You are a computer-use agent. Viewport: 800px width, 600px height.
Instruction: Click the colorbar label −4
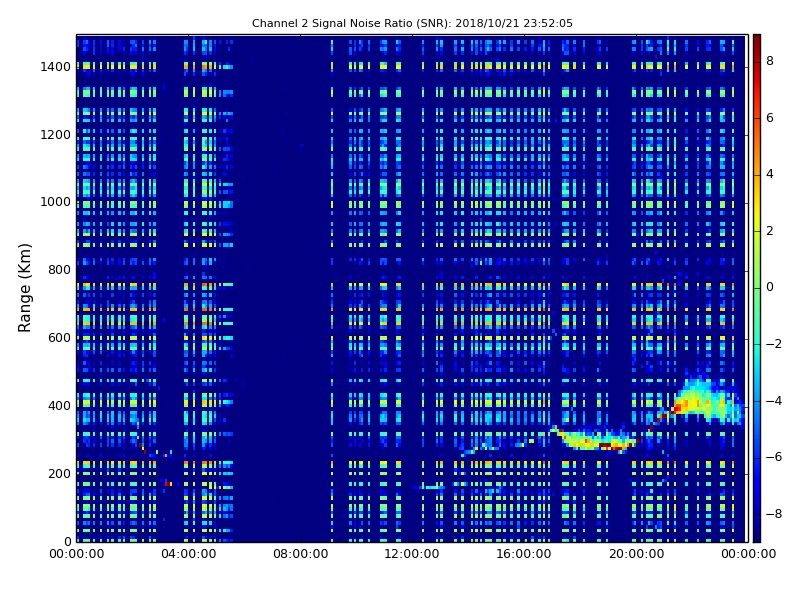pos(773,401)
